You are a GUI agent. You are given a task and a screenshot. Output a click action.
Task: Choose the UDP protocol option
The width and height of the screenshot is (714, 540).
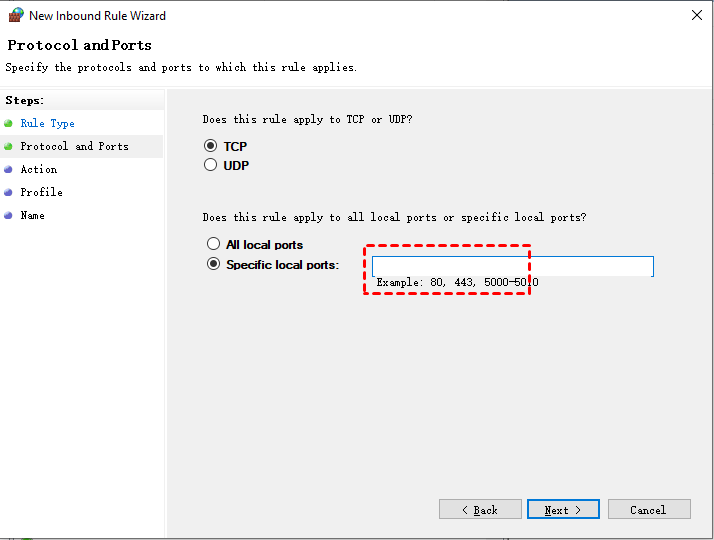point(211,165)
